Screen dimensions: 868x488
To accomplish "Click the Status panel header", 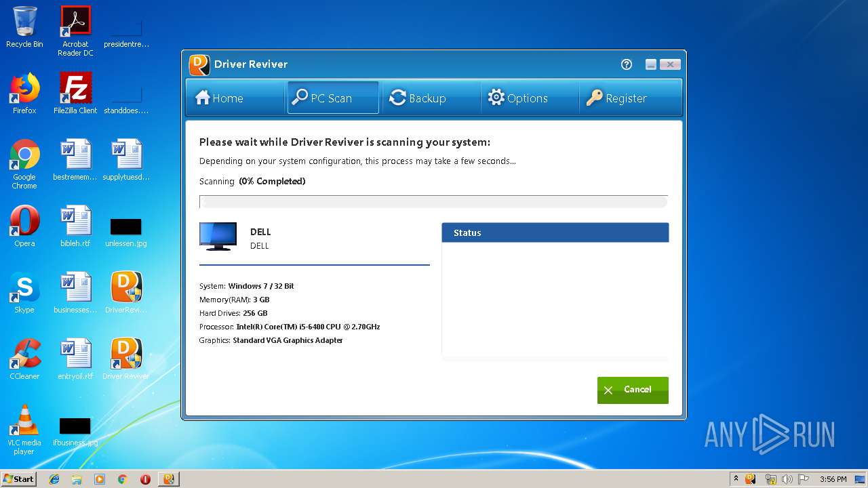I will pyautogui.click(x=555, y=232).
